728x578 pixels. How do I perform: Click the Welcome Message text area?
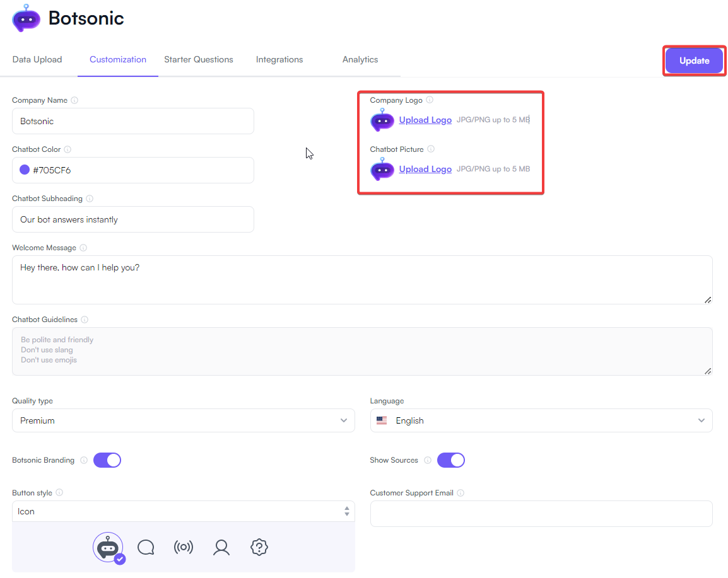pos(362,280)
